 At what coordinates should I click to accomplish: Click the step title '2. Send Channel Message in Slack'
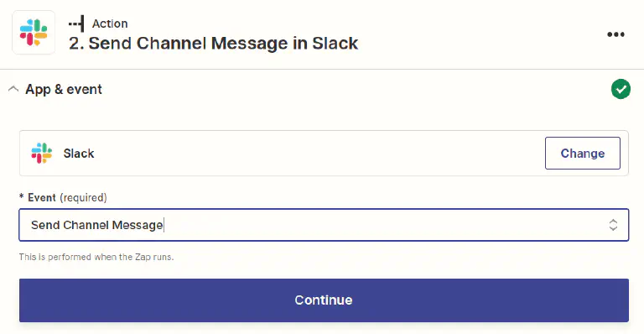(213, 43)
